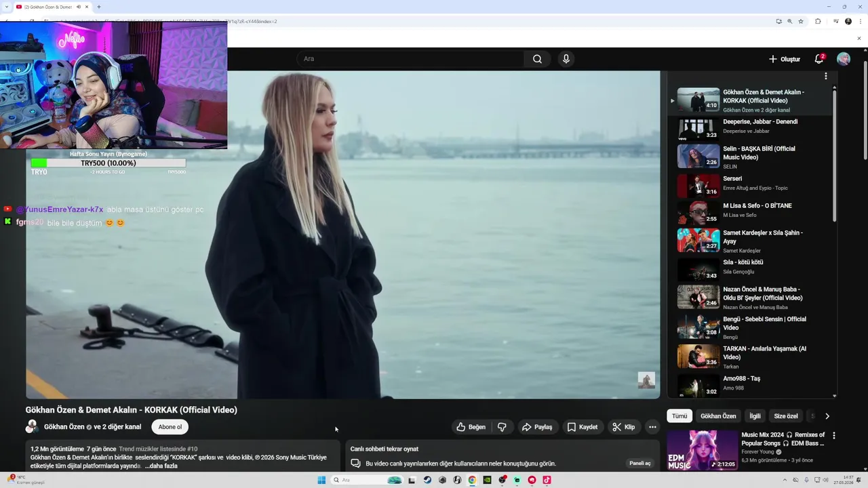Advance filter chips with right chevron
868x488 pixels.
pyautogui.click(x=827, y=416)
